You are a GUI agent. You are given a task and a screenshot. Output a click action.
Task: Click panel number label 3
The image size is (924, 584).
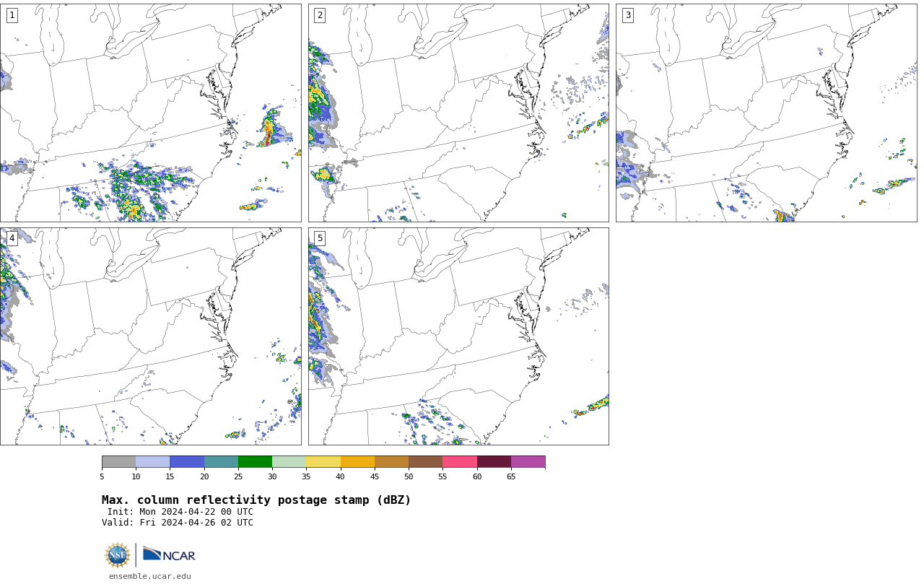click(627, 15)
